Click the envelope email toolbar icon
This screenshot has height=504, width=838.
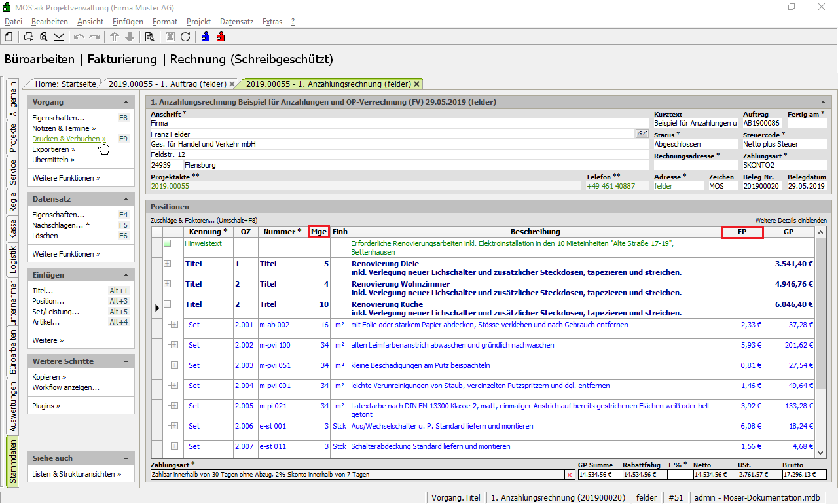pyautogui.click(x=59, y=37)
